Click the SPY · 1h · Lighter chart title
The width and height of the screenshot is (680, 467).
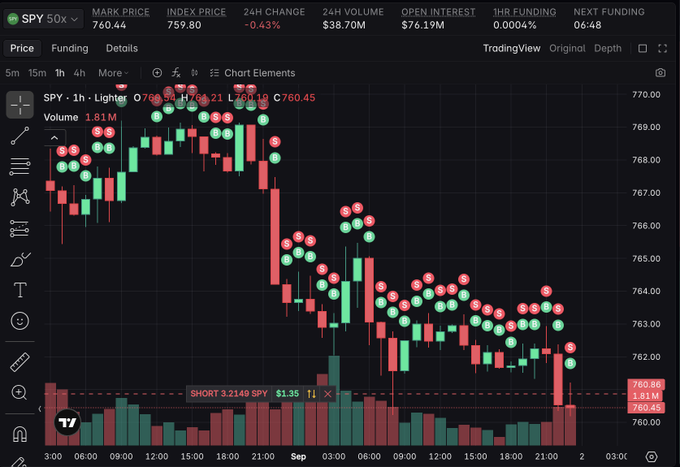pyautogui.click(x=85, y=98)
